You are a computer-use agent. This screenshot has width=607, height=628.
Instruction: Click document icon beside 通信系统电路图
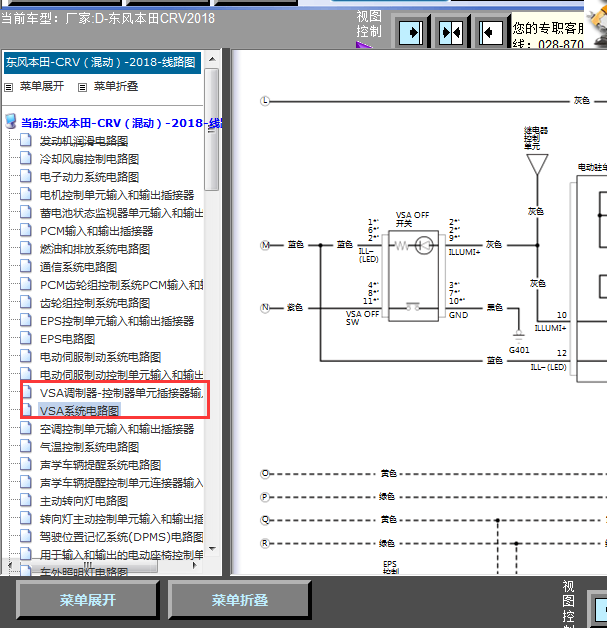point(26,266)
